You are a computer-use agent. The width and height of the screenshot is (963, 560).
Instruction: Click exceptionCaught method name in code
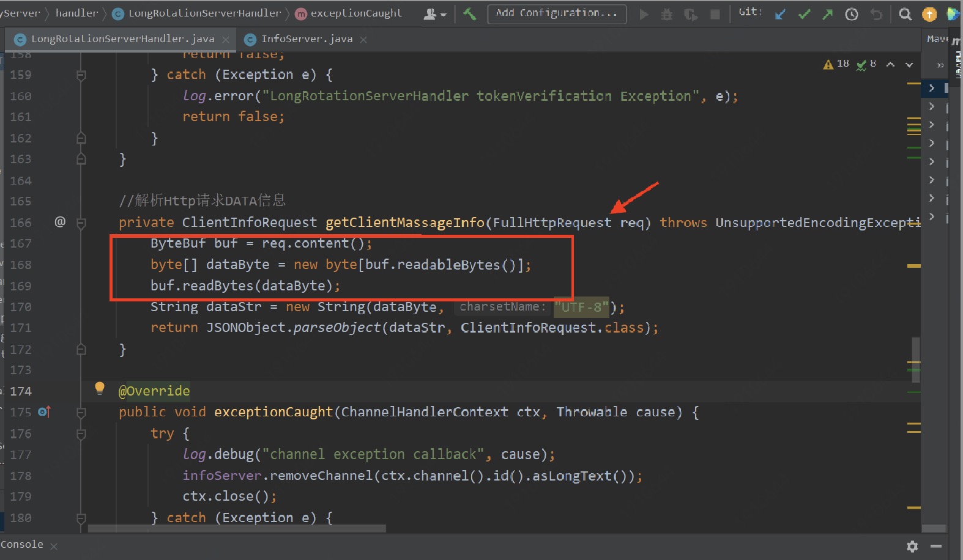[273, 412]
